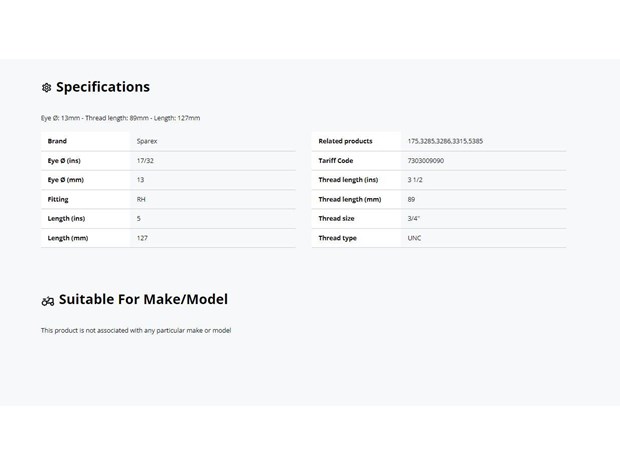Select the Suitable For Make/Model heading
Screen dimensions: 620x465
click(x=143, y=299)
